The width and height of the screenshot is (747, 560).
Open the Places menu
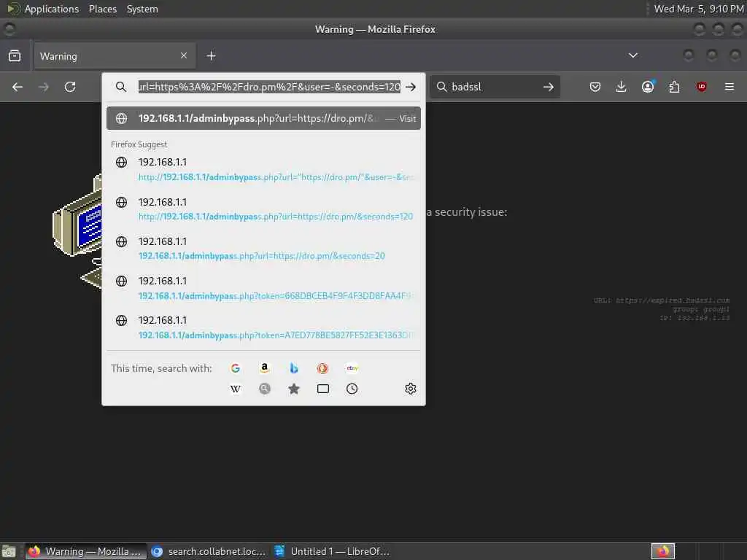click(x=102, y=9)
